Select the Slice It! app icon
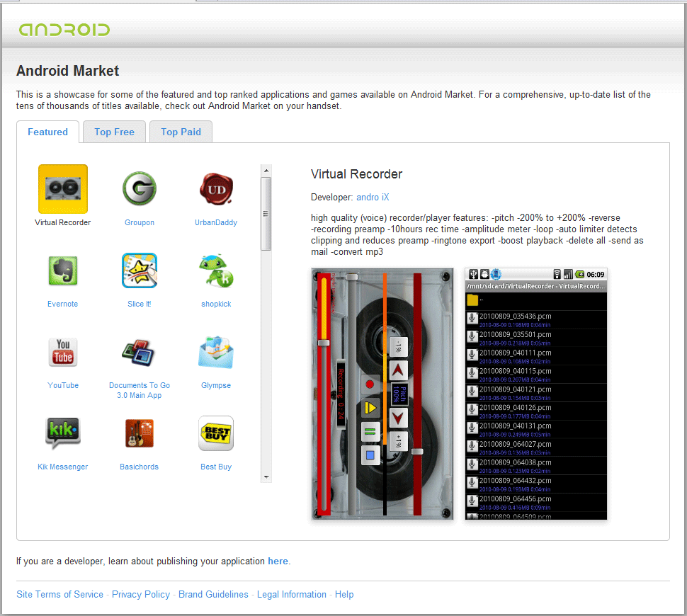Image resolution: width=687 pixels, height=616 pixels. point(140,270)
